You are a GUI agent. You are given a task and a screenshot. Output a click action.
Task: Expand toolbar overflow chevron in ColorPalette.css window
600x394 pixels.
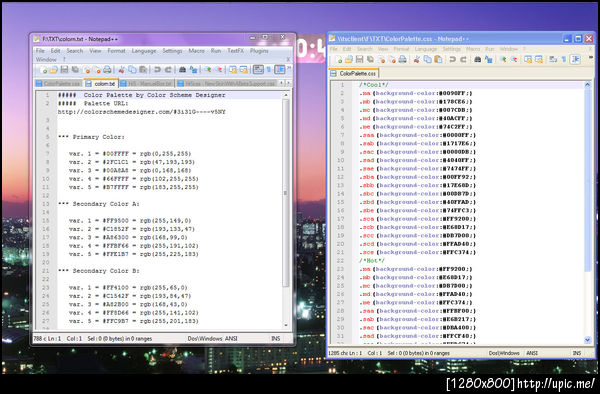pyautogui.click(x=591, y=57)
